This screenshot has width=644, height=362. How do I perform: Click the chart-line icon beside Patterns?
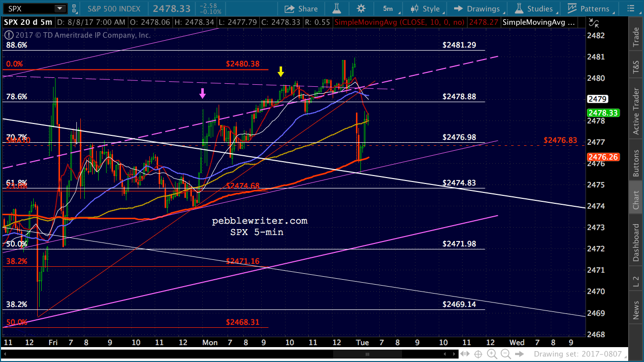(572, 8)
